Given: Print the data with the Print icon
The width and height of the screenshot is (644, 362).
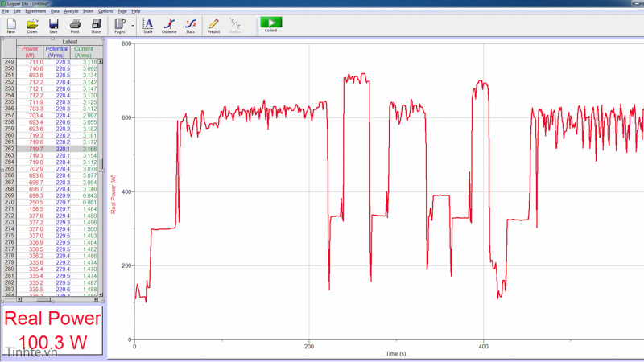Looking at the screenshot, I should [75, 25].
